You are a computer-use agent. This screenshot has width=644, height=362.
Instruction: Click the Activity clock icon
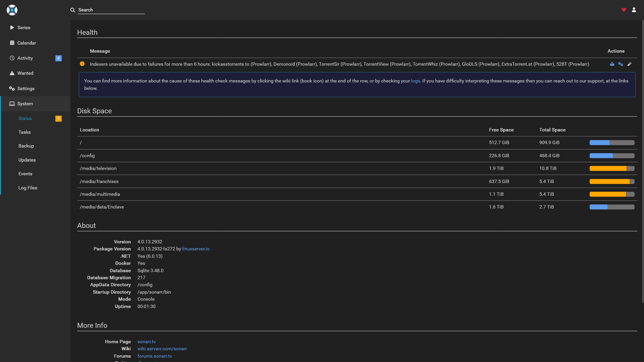tap(12, 58)
